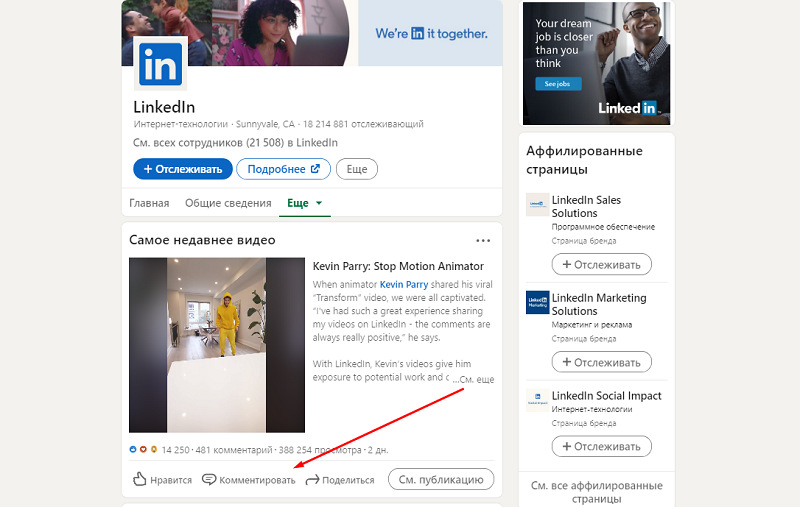
Task: Click the LinkedIn Marketing Solutions logo
Action: [x=537, y=302]
